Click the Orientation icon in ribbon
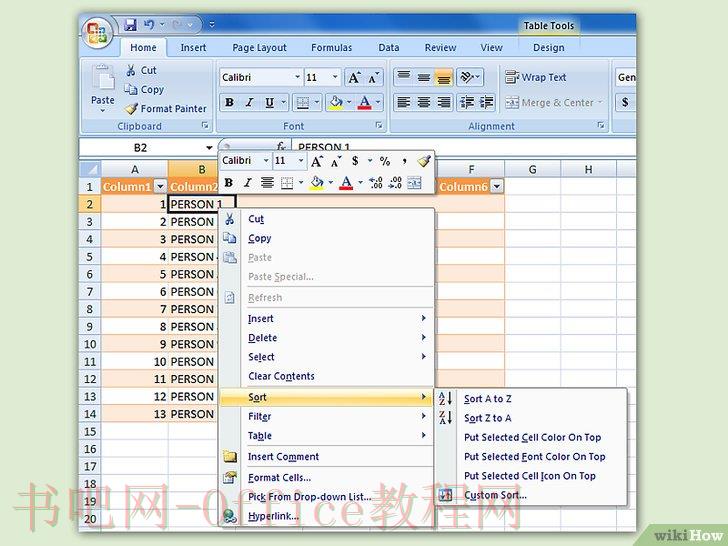Screen dimensions: 728x546 [470, 78]
